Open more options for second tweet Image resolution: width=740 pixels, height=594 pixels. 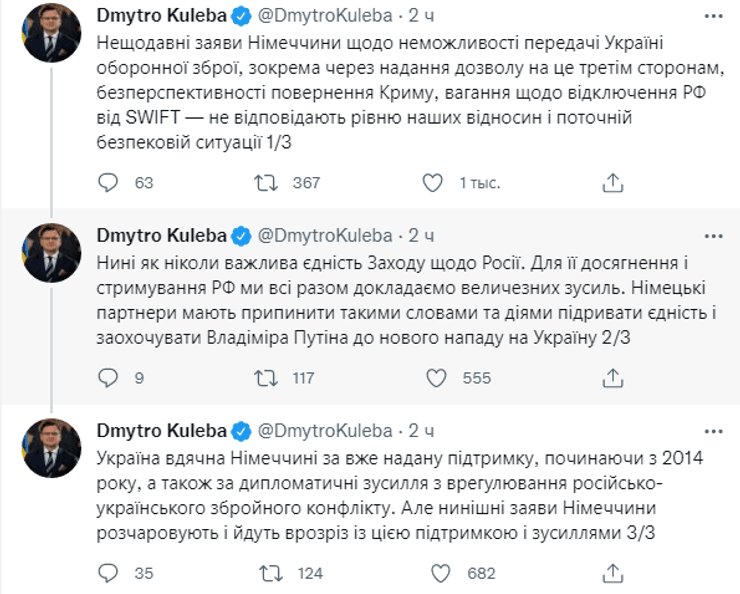tap(712, 235)
